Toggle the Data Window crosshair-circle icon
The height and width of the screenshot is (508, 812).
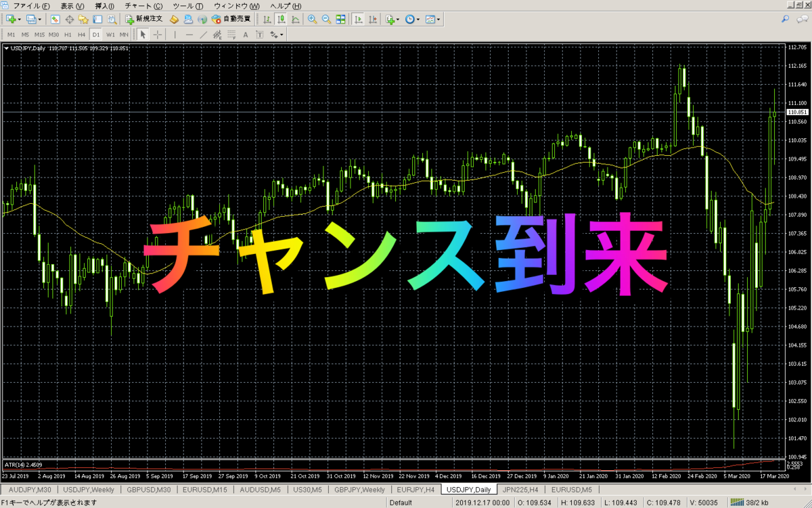(70, 19)
